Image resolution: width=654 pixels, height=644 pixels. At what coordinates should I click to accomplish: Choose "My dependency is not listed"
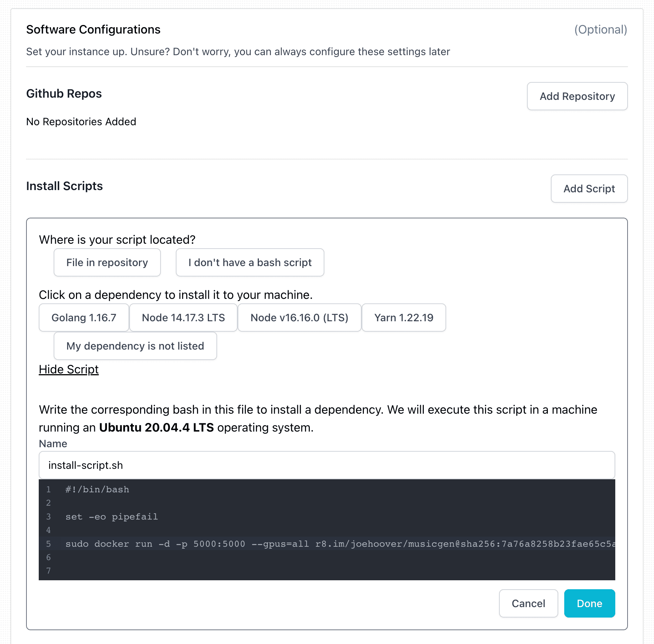point(135,346)
